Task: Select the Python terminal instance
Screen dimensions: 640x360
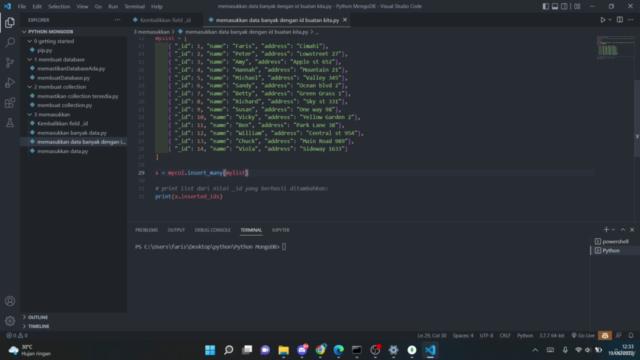Action: [x=615, y=251]
